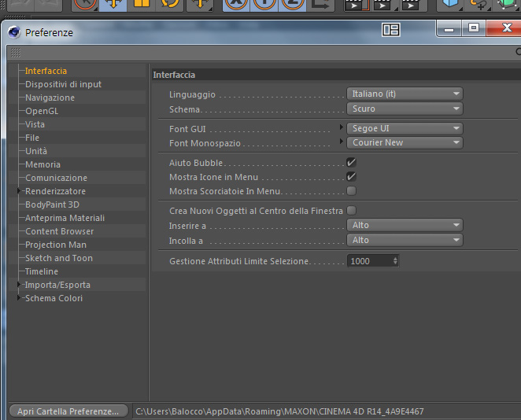Select Dispositivi di input category

[63, 84]
